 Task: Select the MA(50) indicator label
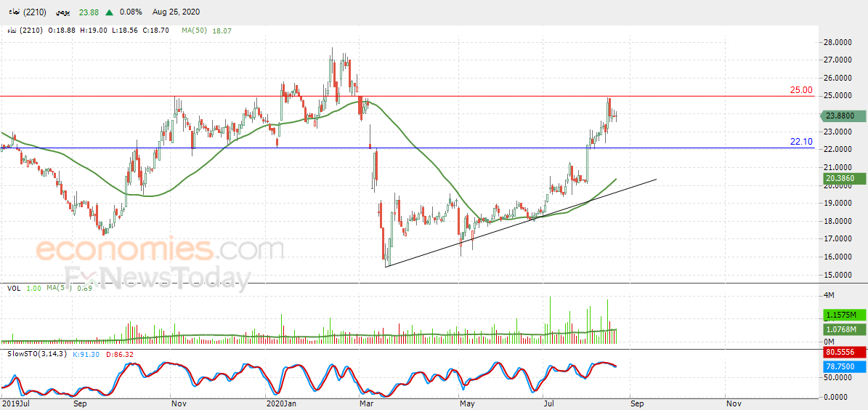[x=195, y=31]
